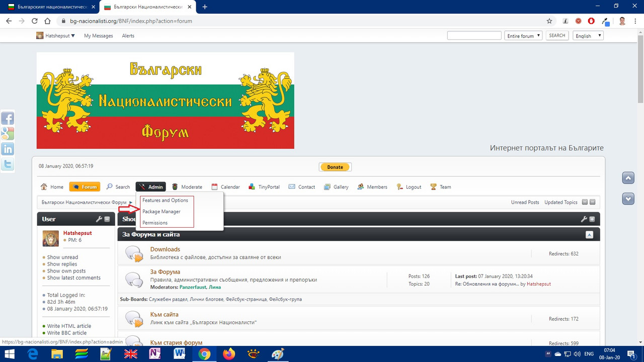Click the forum search input field
Viewport: 644px width, 362px height.
tap(474, 36)
